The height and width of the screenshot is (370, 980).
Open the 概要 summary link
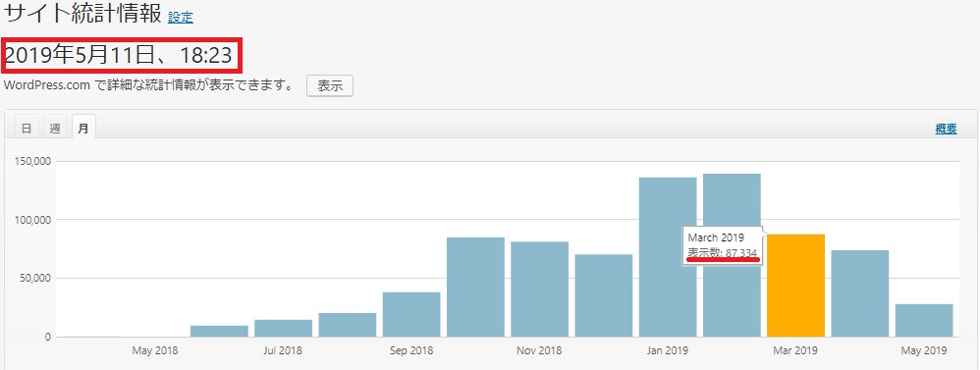946,130
